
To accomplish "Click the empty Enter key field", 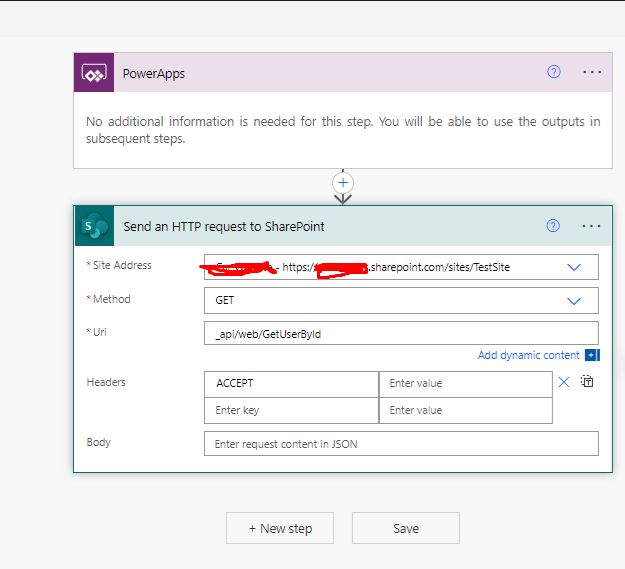I will coord(291,410).
